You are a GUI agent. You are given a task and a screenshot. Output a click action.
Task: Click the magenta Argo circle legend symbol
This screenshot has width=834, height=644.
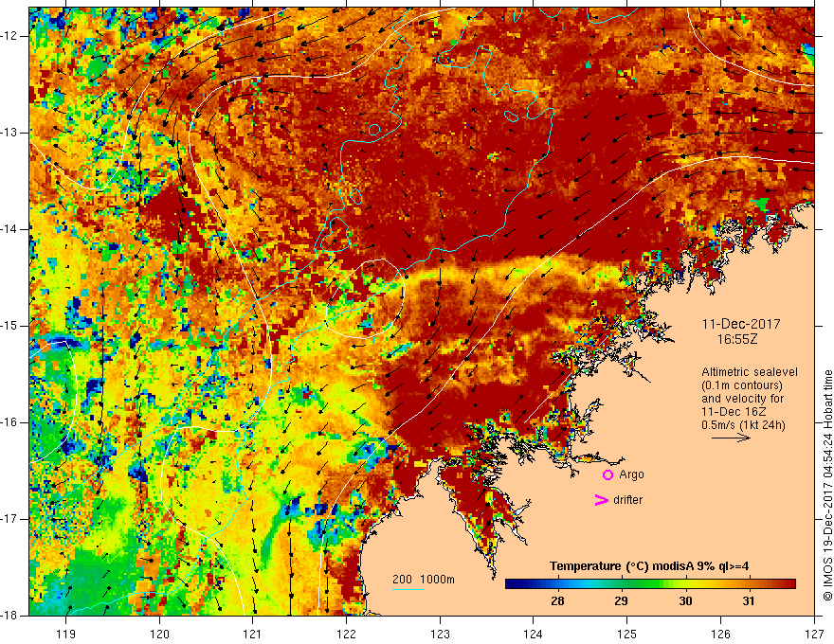(x=607, y=474)
